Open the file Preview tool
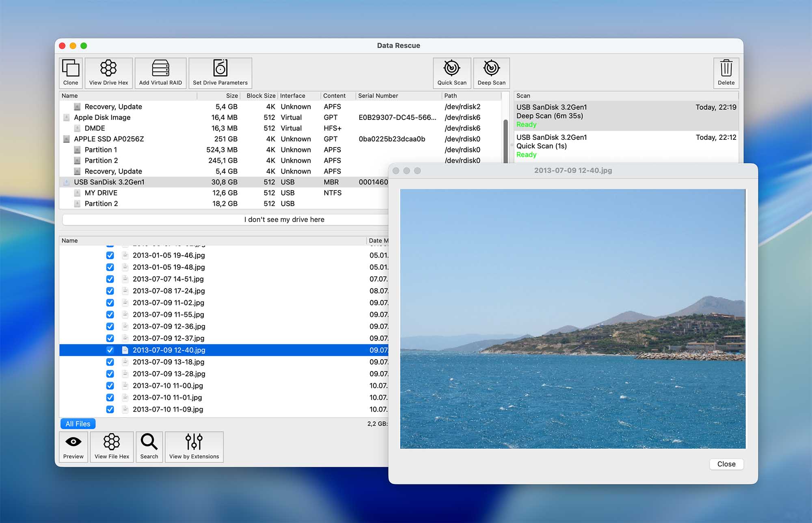This screenshot has height=523, width=812. 73,446
